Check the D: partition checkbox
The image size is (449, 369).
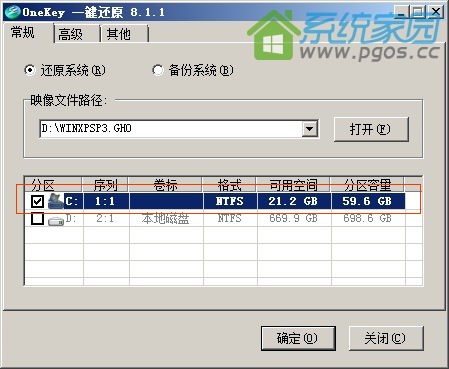(37, 219)
